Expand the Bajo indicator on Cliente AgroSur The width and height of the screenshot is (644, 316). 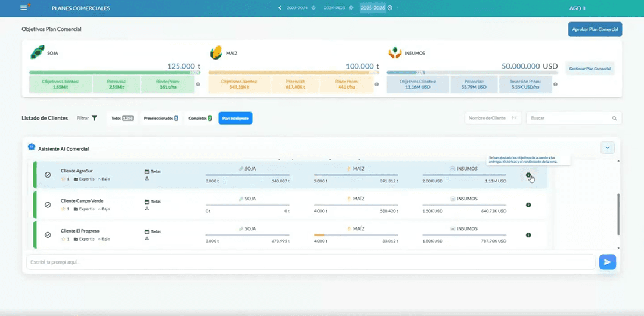pyautogui.click(x=104, y=179)
